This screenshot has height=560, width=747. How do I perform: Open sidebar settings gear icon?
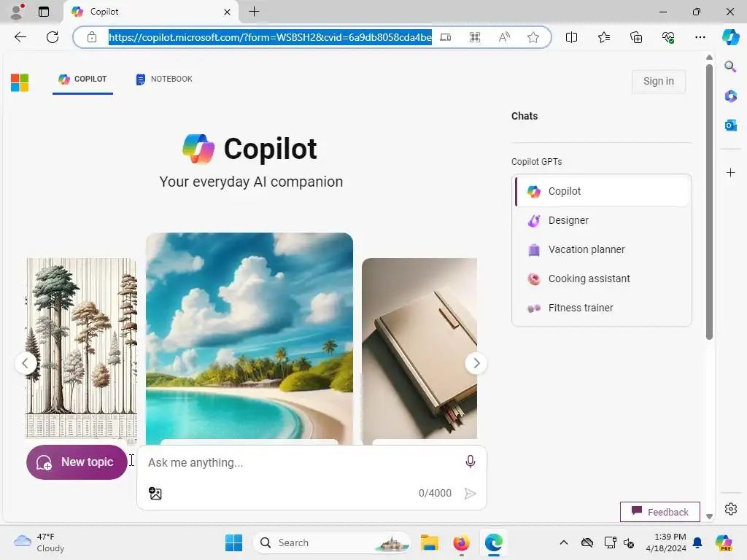731,509
